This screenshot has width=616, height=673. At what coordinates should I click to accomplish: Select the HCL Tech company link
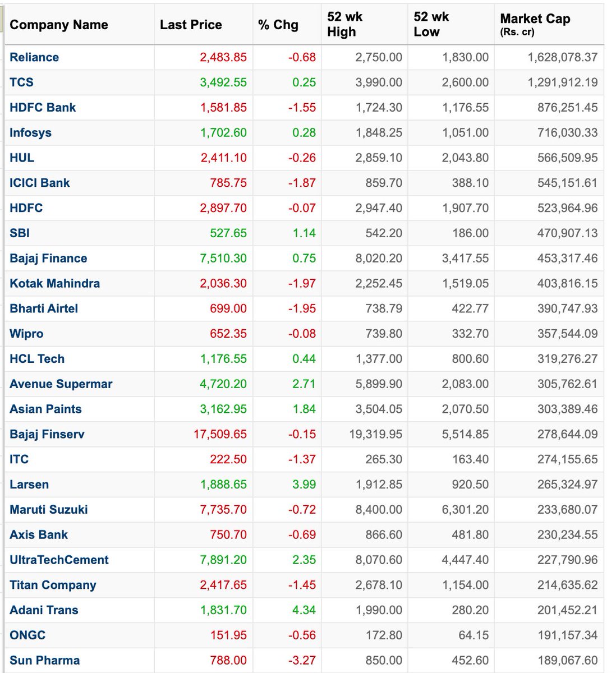pyautogui.click(x=37, y=359)
